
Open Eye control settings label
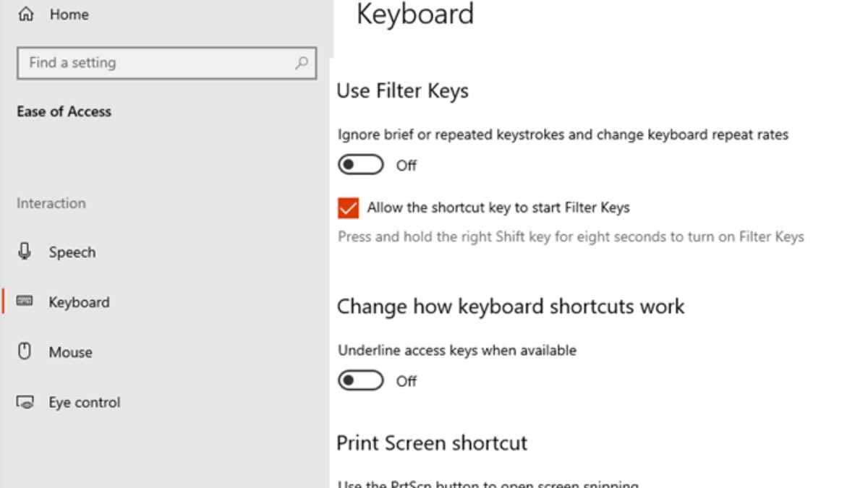click(85, 403)
